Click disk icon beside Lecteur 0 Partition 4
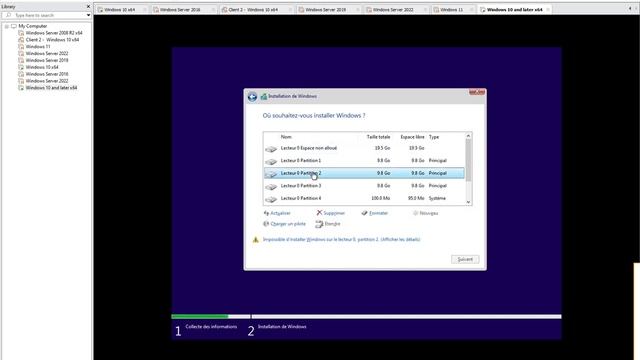640x360 pixels. tap(271, 200)
